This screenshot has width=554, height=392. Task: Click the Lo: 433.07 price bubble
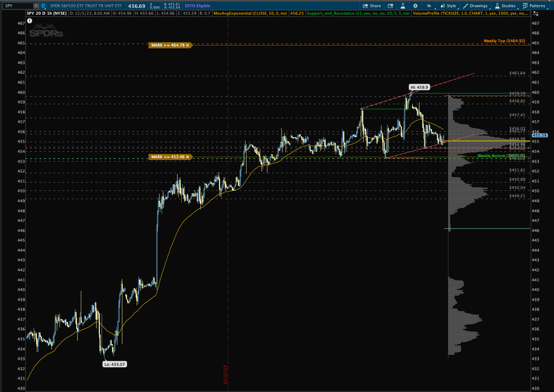pyautogui.click(x=114, y=364)
